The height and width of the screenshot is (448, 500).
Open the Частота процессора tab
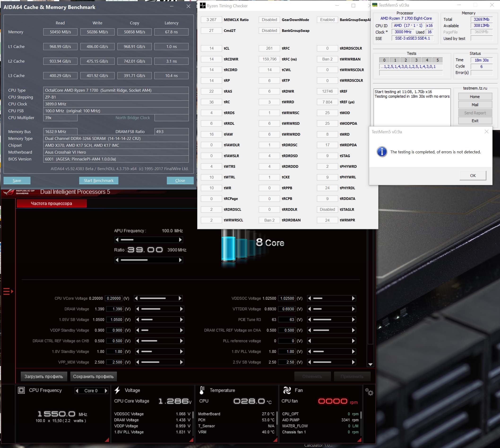52,203
